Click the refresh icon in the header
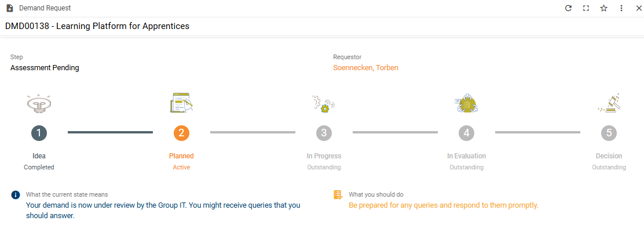The width and height of the screenshot is (644, 228). [x=569, y=8]
